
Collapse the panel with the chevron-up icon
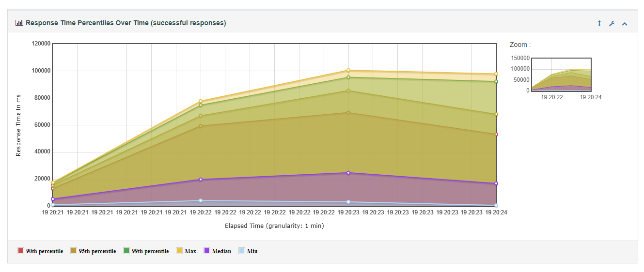tap(625, 24)
